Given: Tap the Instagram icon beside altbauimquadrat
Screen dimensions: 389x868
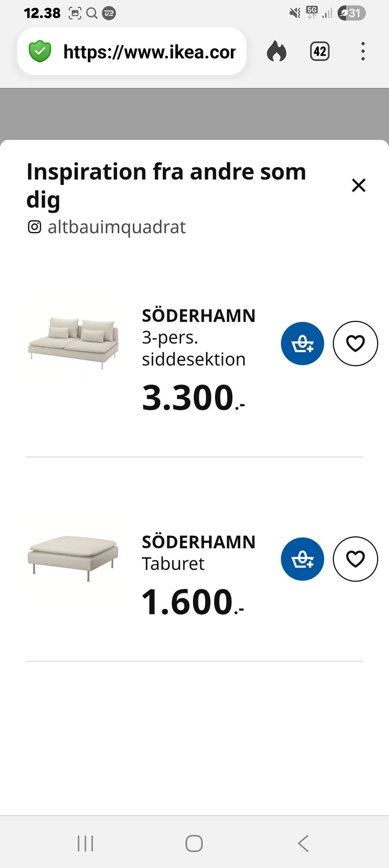Looking at the screenshot, I should 34,227.
